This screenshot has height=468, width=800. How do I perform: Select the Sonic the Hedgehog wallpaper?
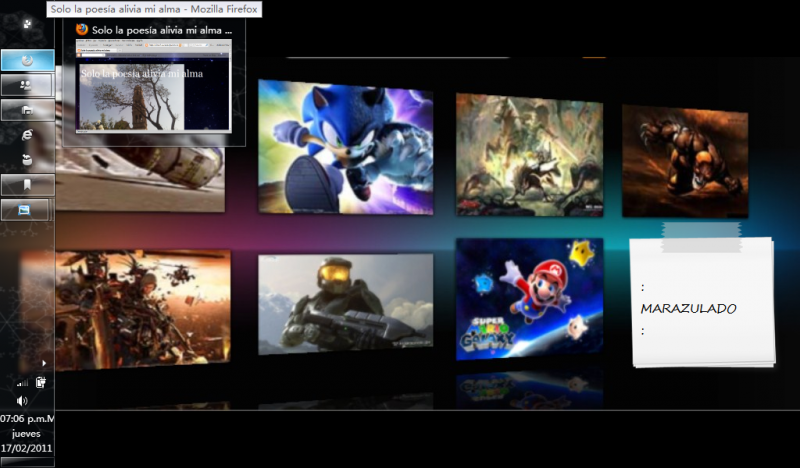[345, 147]
